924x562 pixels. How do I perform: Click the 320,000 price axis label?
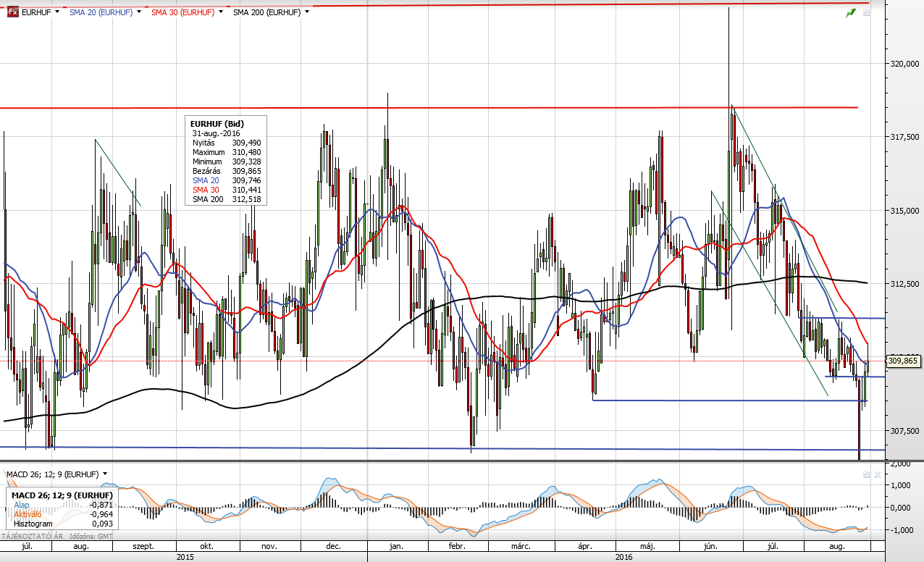pyautogui.click(x=905, y=64)
